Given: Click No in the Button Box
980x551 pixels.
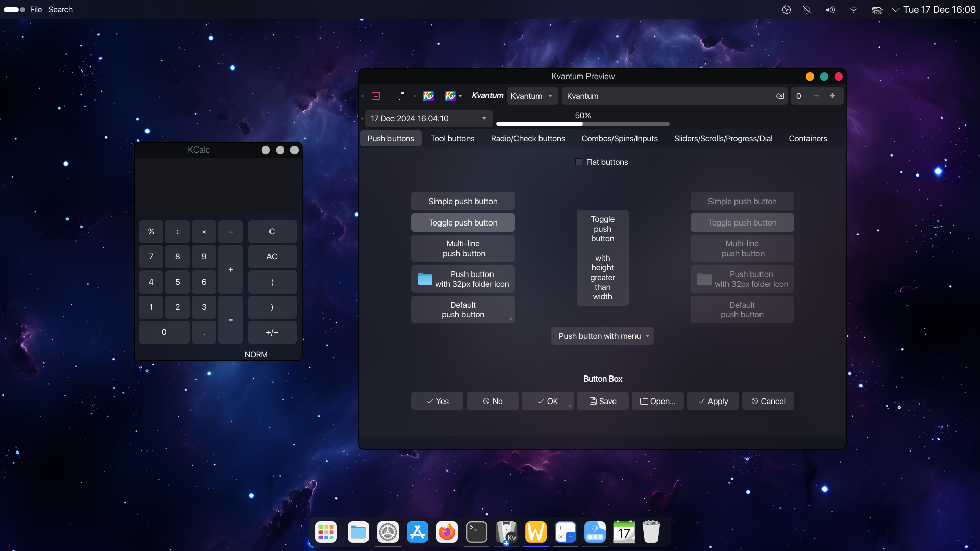Looking at the screenshot, I should 493,401.
